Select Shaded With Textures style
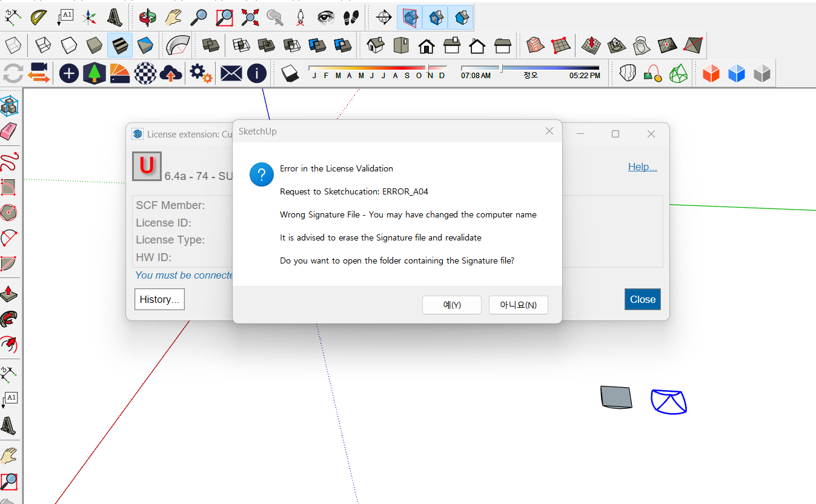Screen dimensions: 816x504 pos(120,45)
